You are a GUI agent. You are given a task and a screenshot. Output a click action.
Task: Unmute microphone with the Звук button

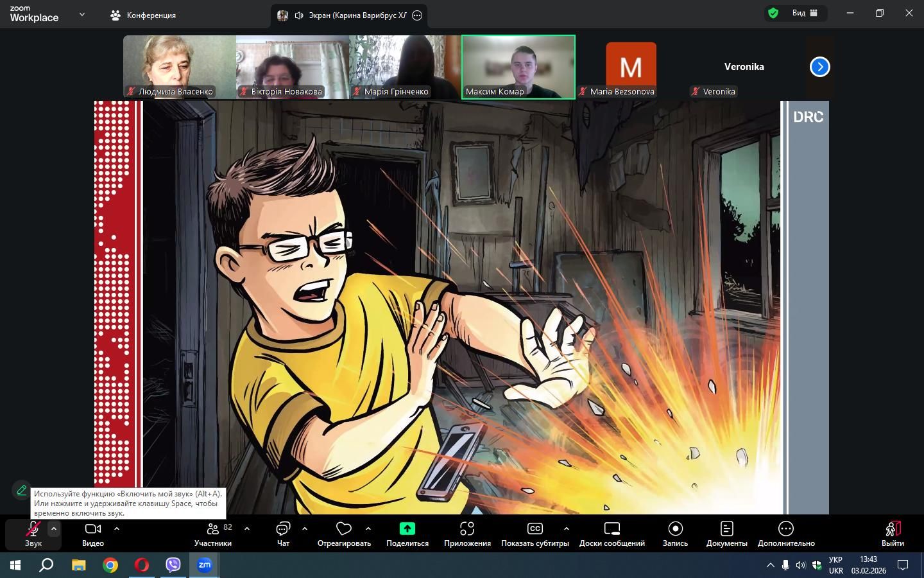33,533
